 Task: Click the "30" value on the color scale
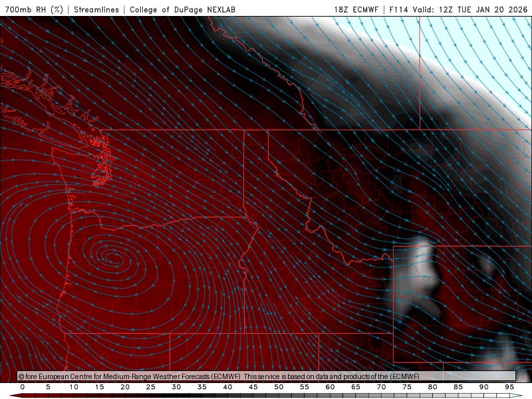click(x=176, y=387)
